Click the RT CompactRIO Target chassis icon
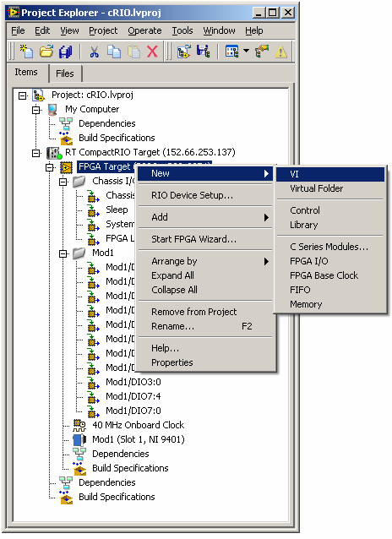The image size is (392, 539). [54, 152]
